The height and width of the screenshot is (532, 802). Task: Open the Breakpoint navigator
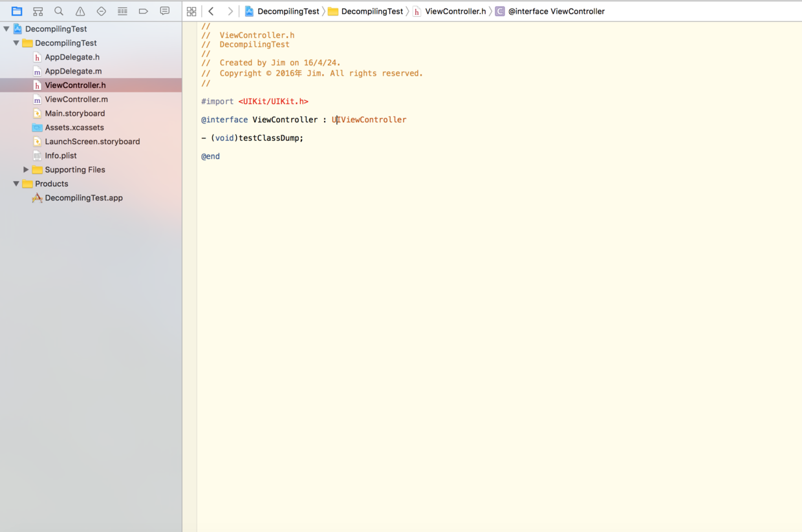tap(144, 11)
